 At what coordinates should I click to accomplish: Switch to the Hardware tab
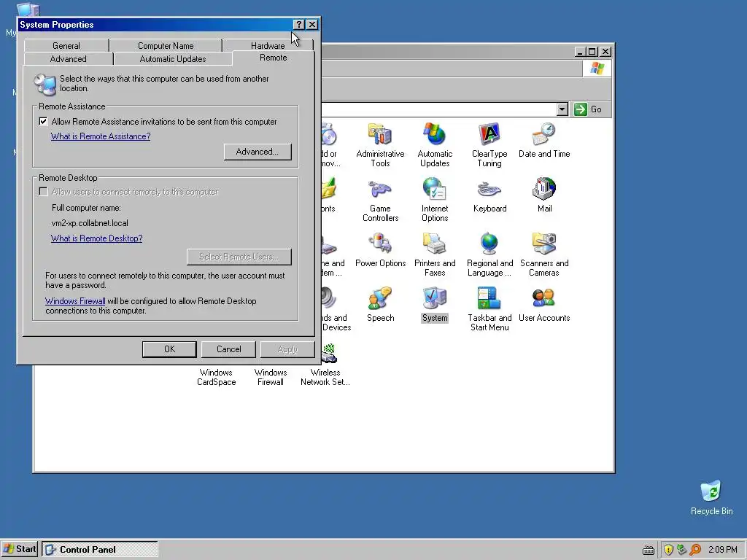coord(268,46)
